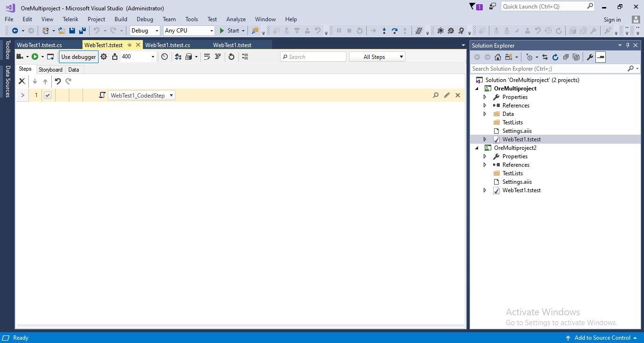Viewport: 644px width, 343px height.
Task: Click the Solution Explorer Home icon
Action: point(498,57)
